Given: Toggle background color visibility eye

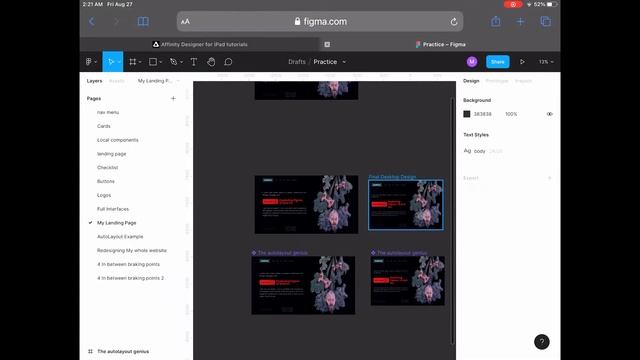Looking at the screenshot, I should (549, 114).
